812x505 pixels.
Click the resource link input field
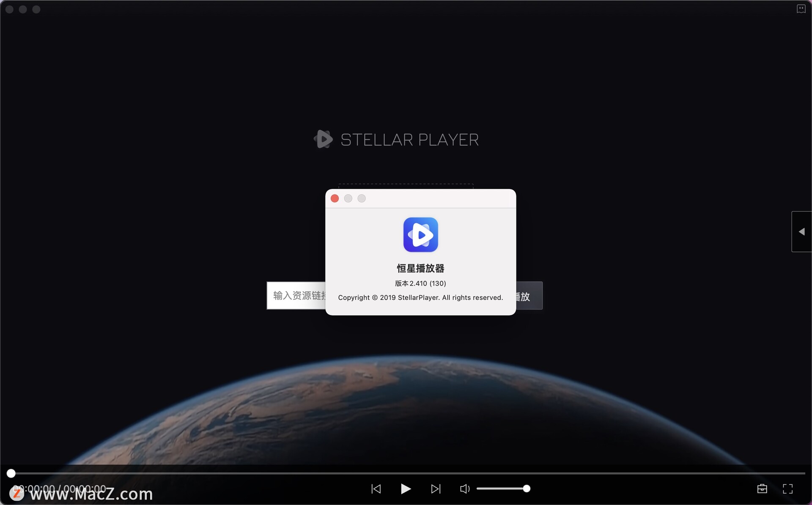(296, 296)
